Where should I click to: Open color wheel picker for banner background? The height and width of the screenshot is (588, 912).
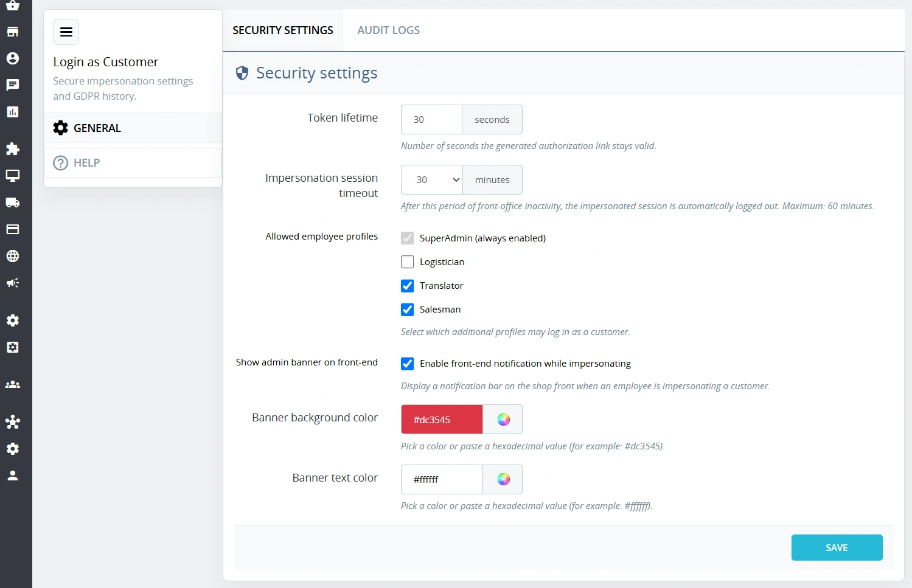(x=503, y=420)
